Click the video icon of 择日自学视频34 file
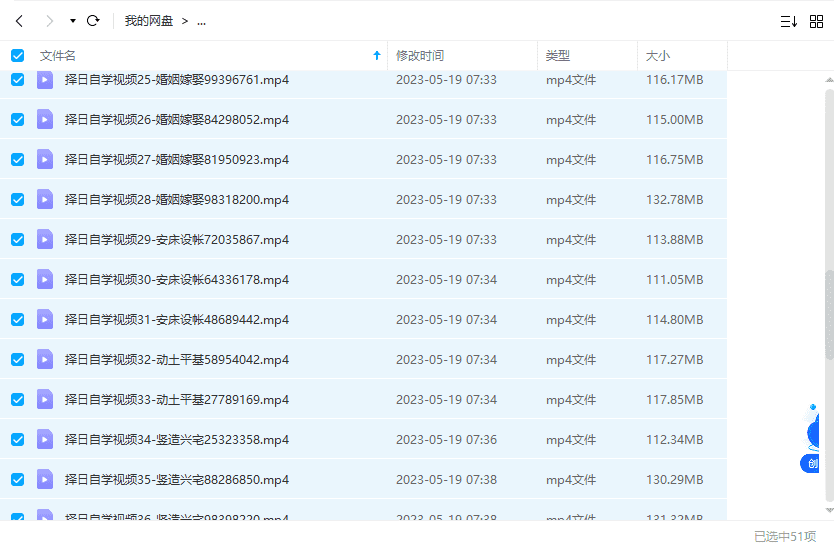This screenshot has height=553, width=834. [45, 439]
